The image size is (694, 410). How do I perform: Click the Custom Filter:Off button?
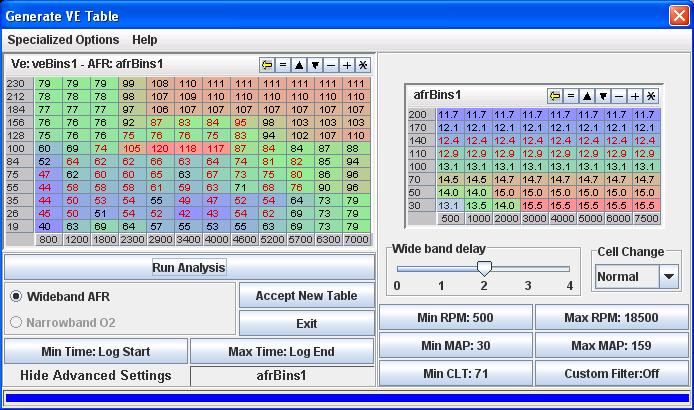pyautogui.click(x=611, y=373)
